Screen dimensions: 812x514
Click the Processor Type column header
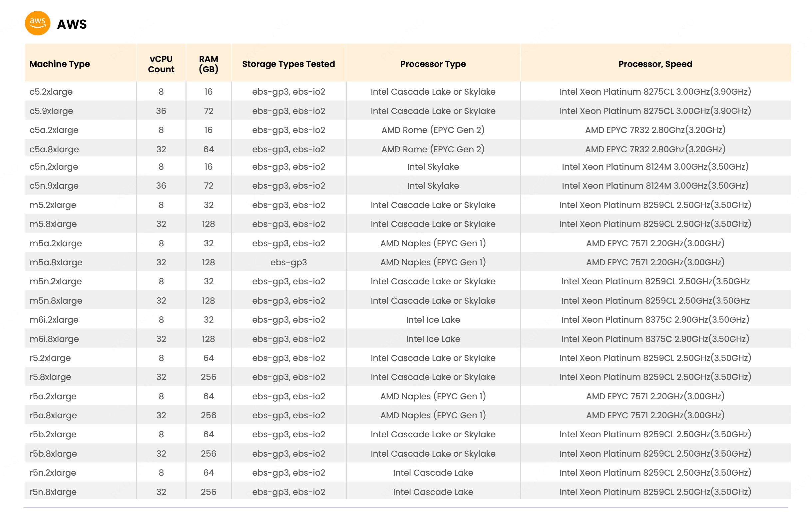point(433,64)
